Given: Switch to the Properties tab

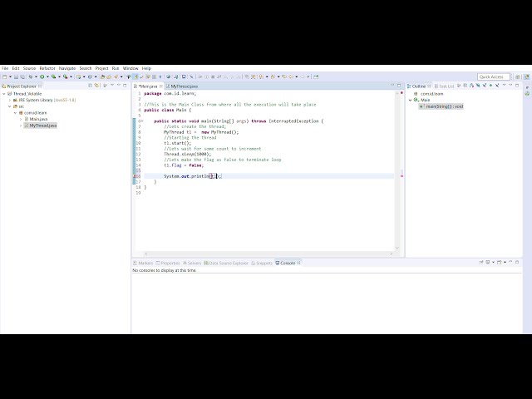Looking at the screenshot, I should pos(168,263).
